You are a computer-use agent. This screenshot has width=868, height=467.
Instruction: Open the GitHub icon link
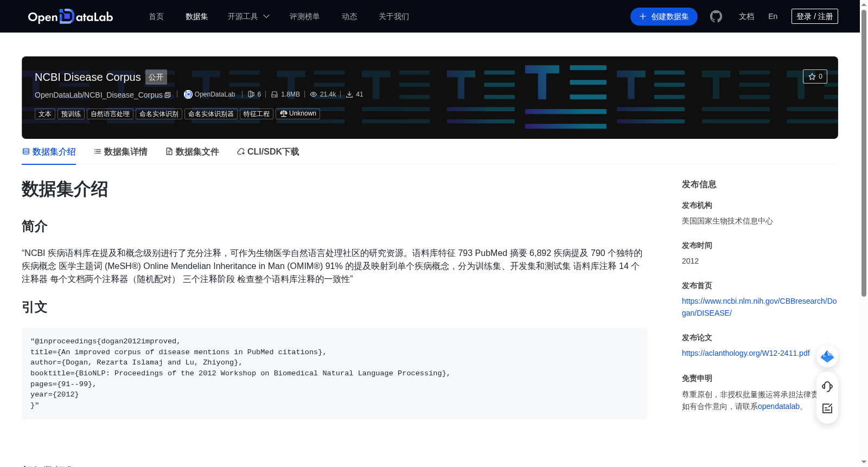pos(716,16)
